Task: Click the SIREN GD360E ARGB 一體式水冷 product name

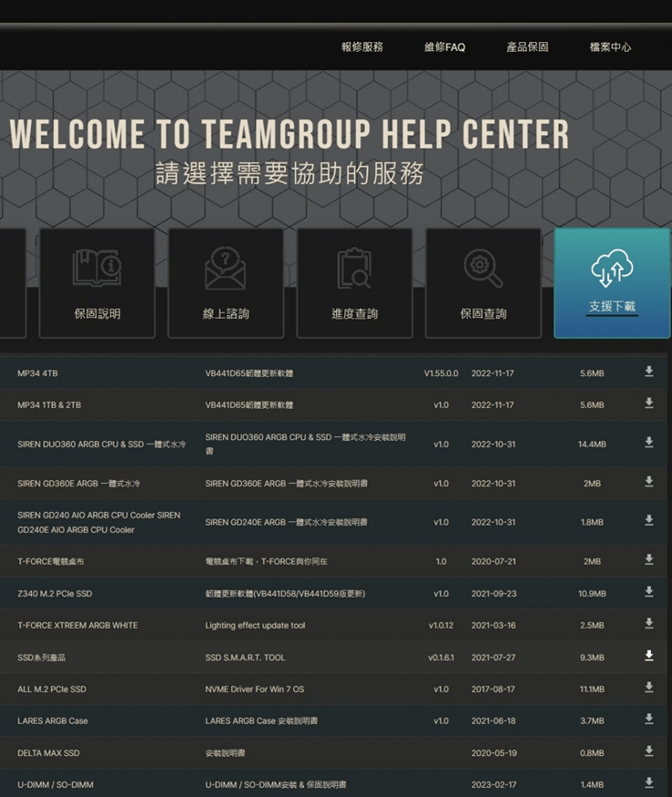Action: click(78, 484)
